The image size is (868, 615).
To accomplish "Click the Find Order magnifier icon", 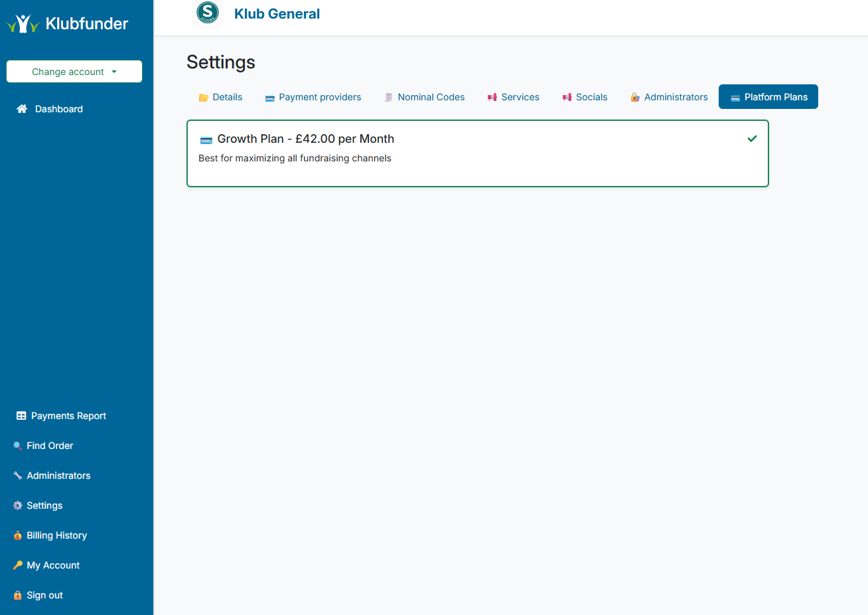I will [18, 446].
